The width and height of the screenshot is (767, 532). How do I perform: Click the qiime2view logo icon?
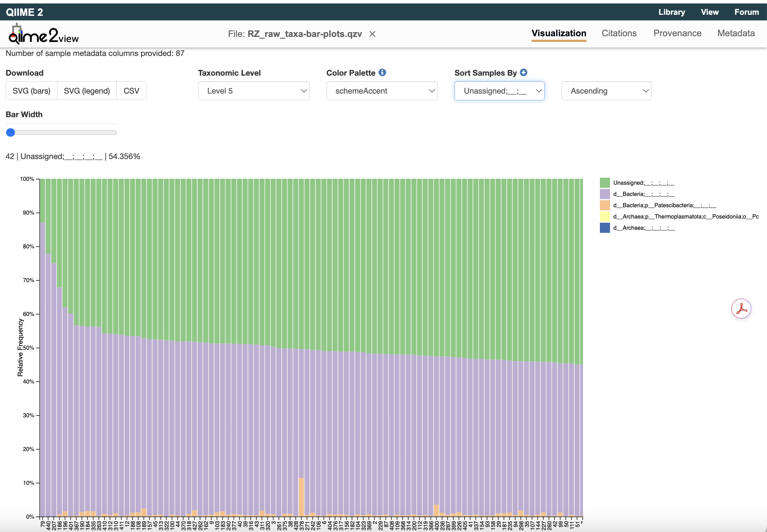point(43,34)
